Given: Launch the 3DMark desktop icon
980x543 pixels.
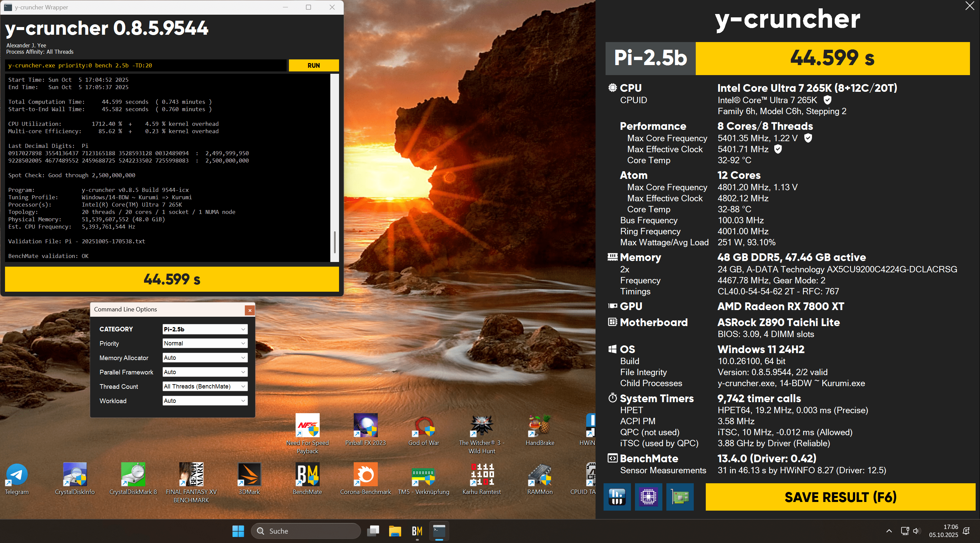Looking at the screenshot, I should click(x=249, y=475).
